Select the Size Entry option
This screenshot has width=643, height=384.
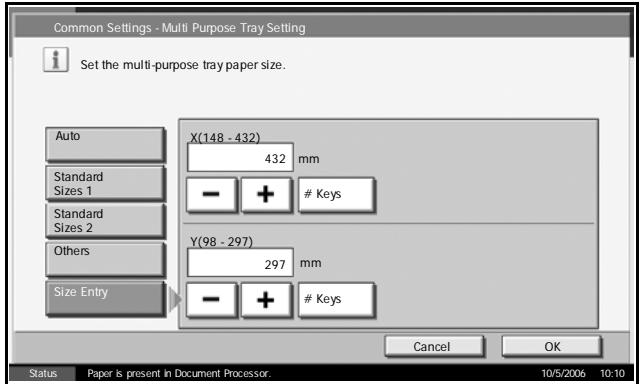pyautogui.click(x=105, y=298)
